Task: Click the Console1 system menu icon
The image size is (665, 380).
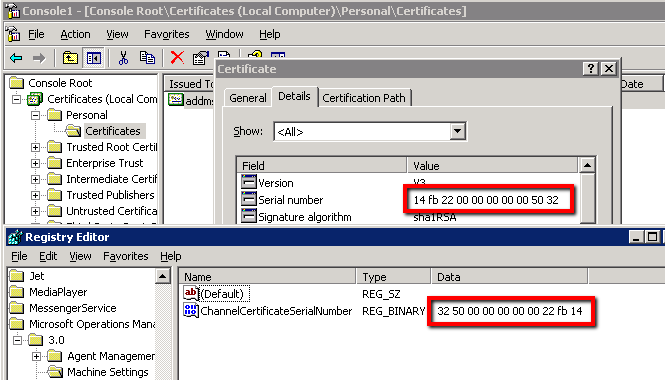Action: pos(13,11)
